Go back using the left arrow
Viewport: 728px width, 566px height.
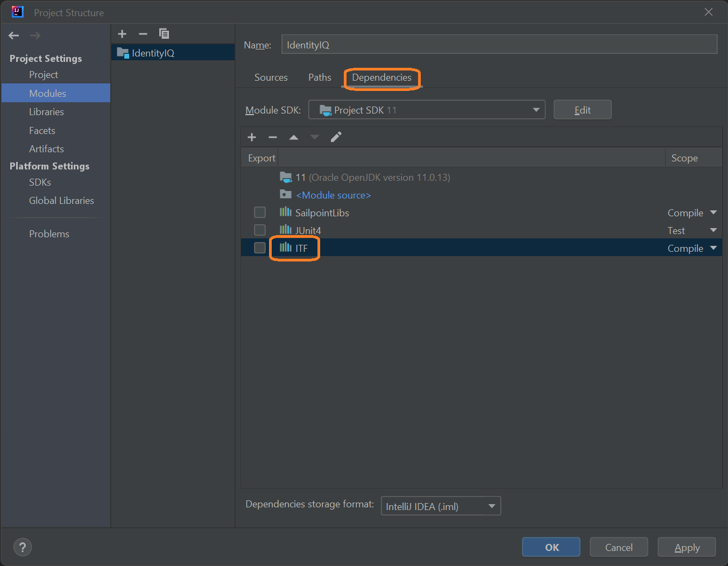pos(14,36)
